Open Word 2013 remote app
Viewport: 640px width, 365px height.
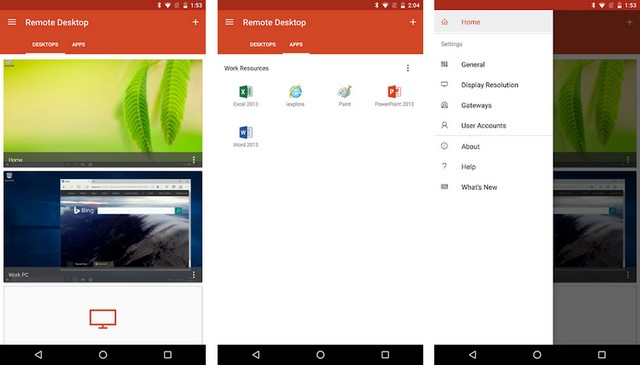pos(246,136)
